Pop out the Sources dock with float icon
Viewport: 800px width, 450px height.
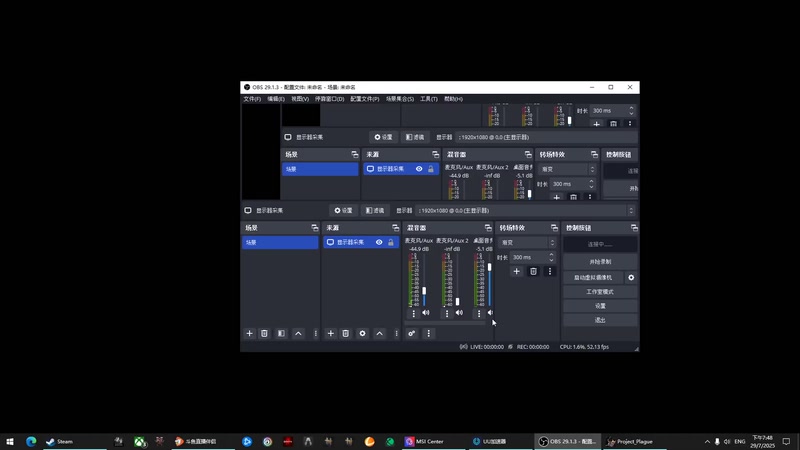pyautogui.click(x=395, y=228)
